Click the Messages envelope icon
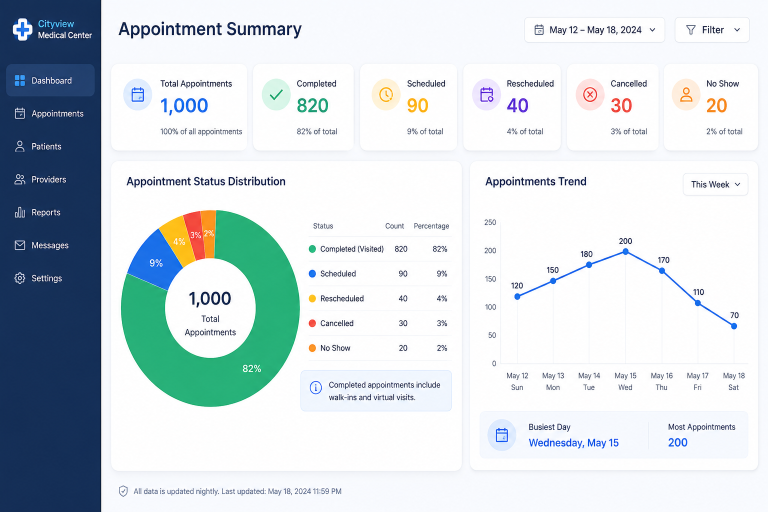 point(20,245)
